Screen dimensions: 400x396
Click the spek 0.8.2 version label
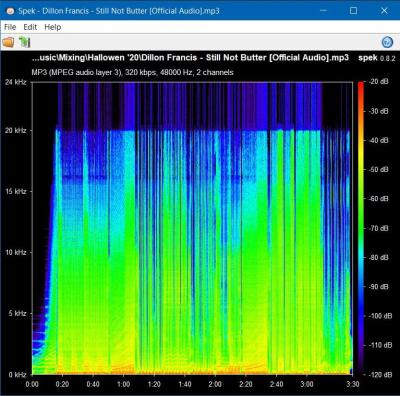click(377, 58)
